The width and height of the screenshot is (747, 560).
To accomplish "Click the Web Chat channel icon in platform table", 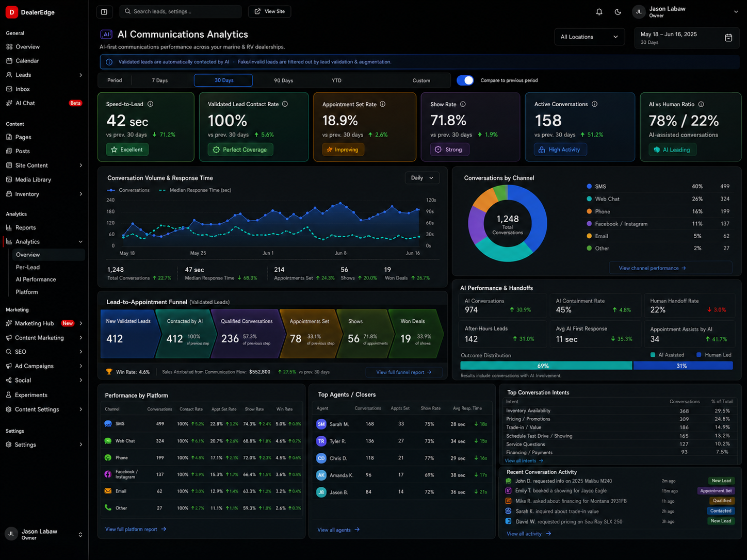I will click(x=108, y=441).
